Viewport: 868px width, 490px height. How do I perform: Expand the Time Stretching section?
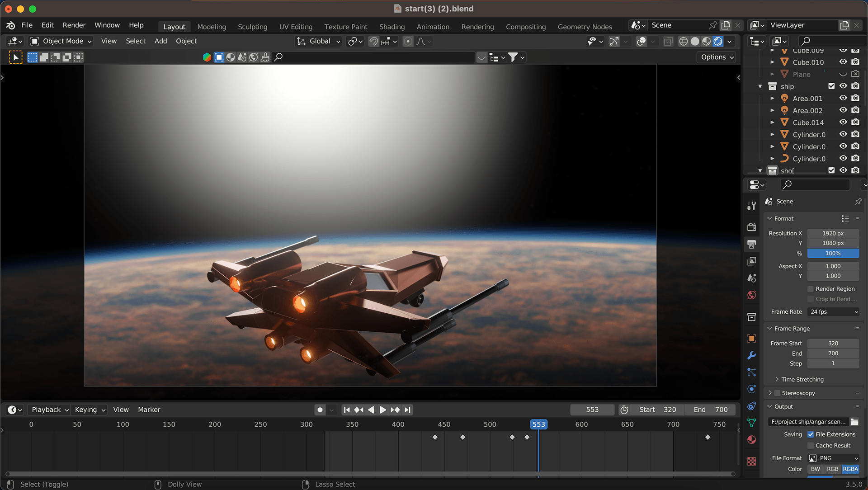click(x=802, y=380)
